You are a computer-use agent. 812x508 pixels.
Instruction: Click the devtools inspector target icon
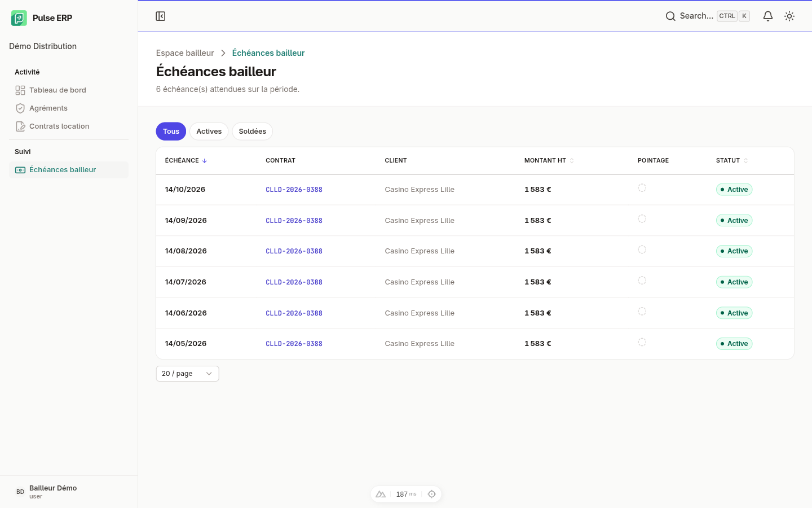[x=432, y=494]
